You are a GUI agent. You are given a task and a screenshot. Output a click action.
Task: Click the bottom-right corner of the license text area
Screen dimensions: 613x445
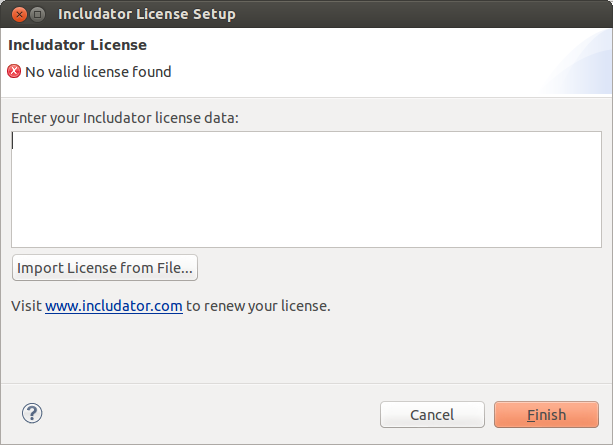click(x=598, y=244)
